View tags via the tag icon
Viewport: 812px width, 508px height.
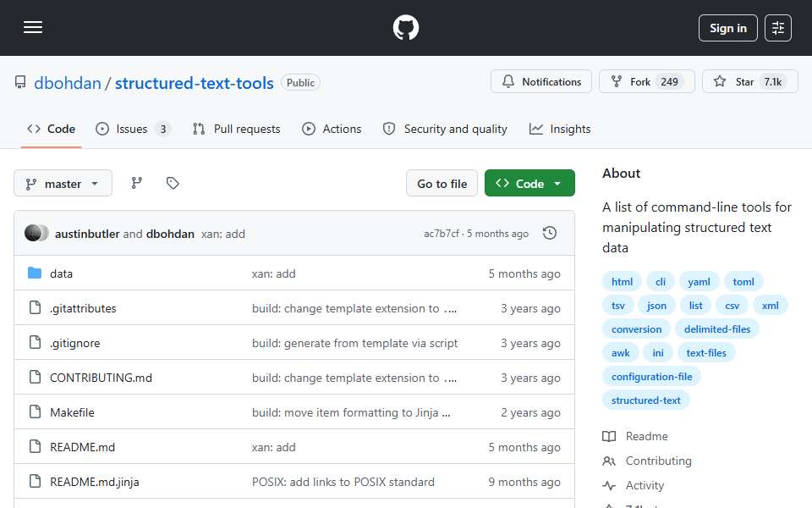173,183
